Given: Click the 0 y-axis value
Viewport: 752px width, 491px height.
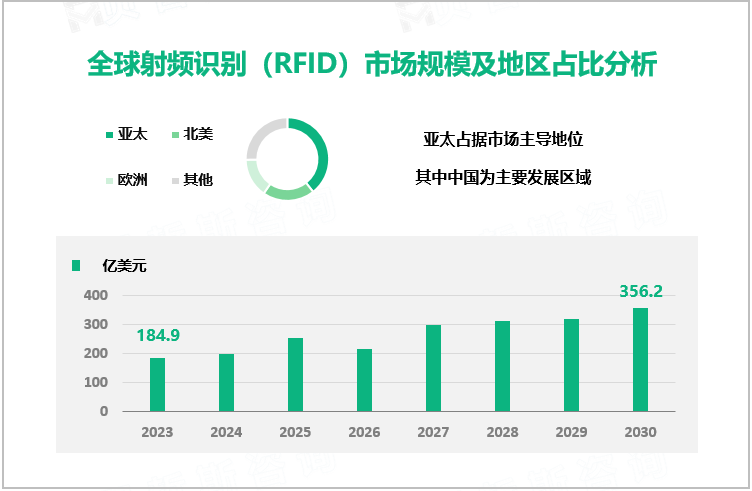Looking at the screenshot, I should [x=104, y=411].
